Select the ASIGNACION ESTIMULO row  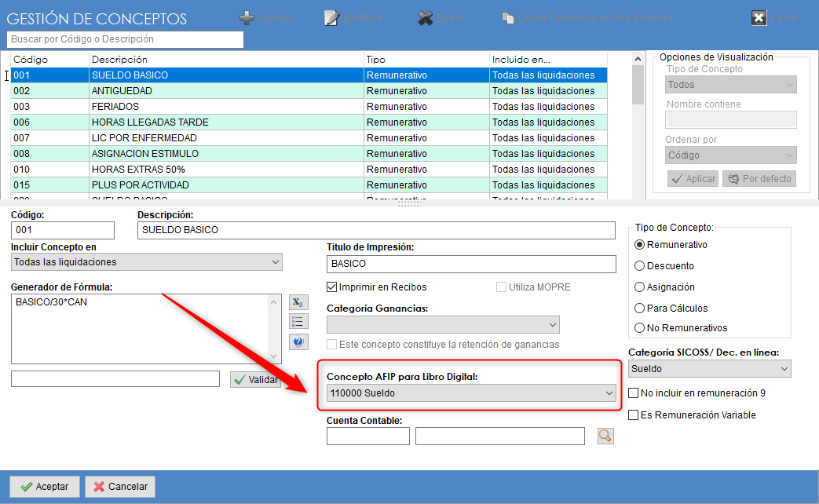coord(309,154)
